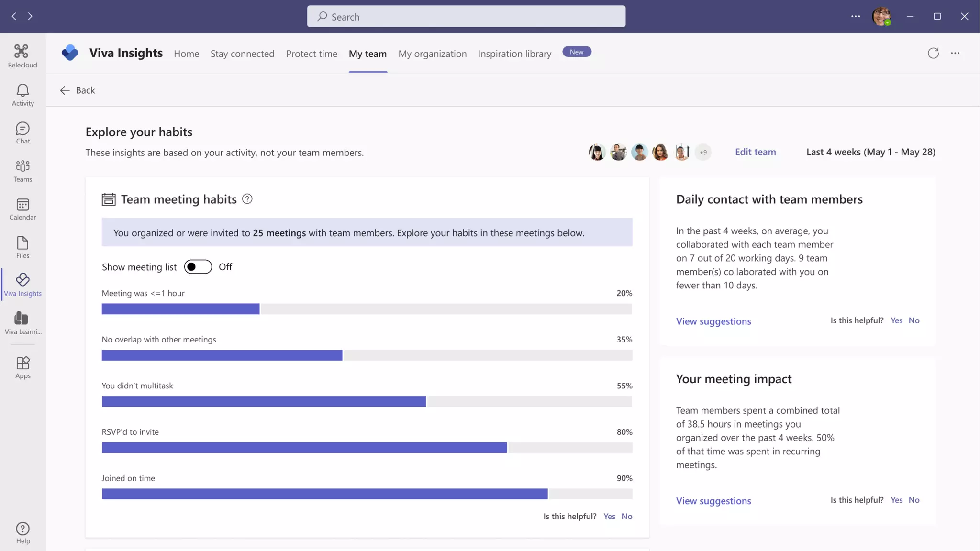Viewport: 980px width, 551px height.
Task: Open the Teams sidebar icon
Action: point(22,171)
